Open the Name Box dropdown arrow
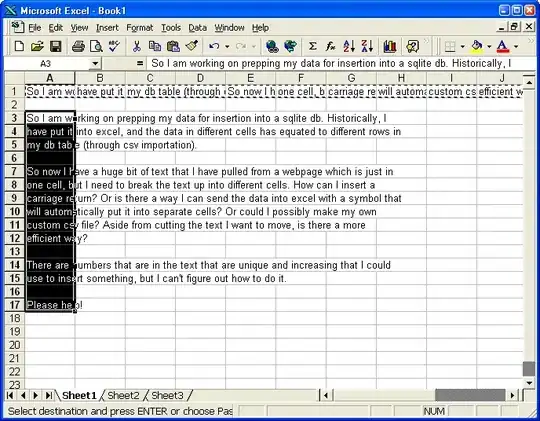 [95, 63]
